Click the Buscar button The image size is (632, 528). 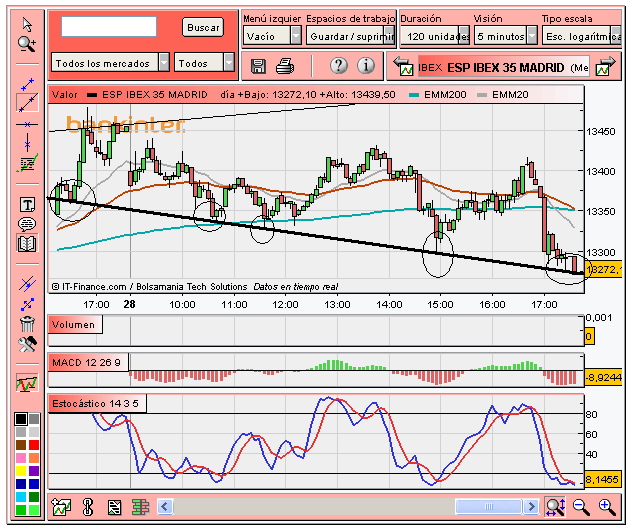[203, 27]
